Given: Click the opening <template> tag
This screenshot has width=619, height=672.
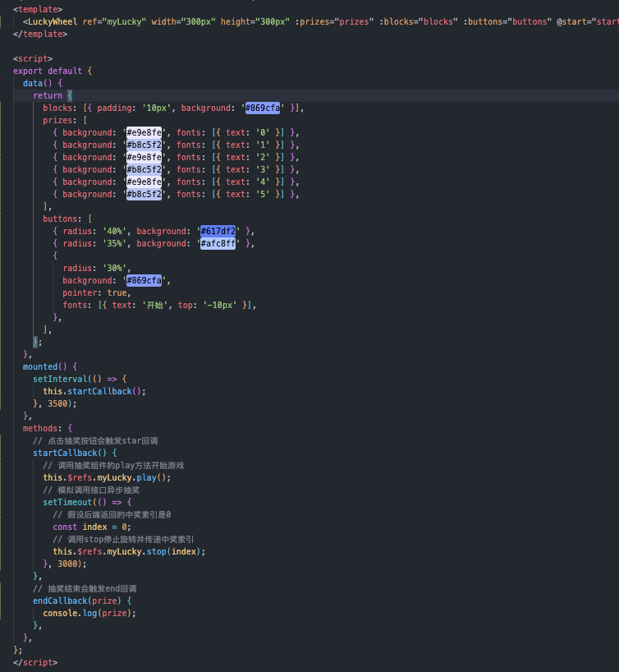Looking at the screenshot, I should pos(38,9).
